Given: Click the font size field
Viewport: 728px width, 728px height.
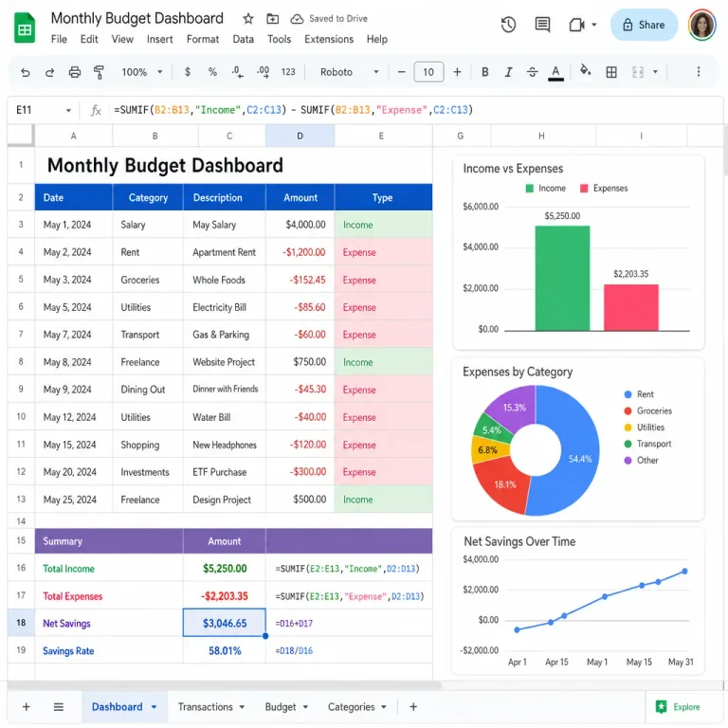Looking at the screenshot, I should tap(428, 72).
